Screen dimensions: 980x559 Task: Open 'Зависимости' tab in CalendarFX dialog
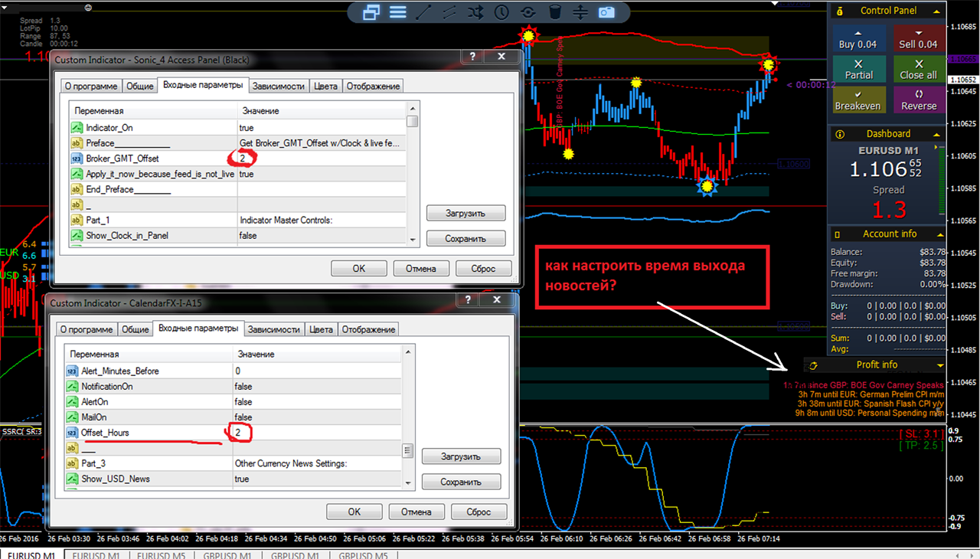click(x=274, y=329)
